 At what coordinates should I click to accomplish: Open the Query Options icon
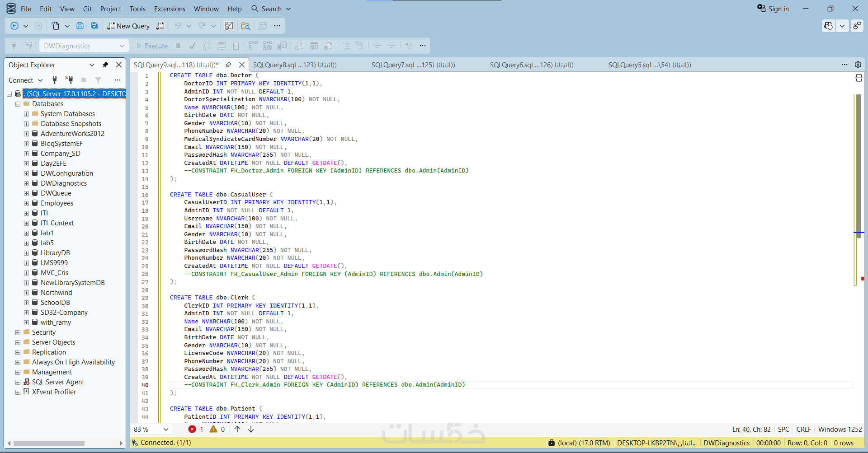(222, 46)
